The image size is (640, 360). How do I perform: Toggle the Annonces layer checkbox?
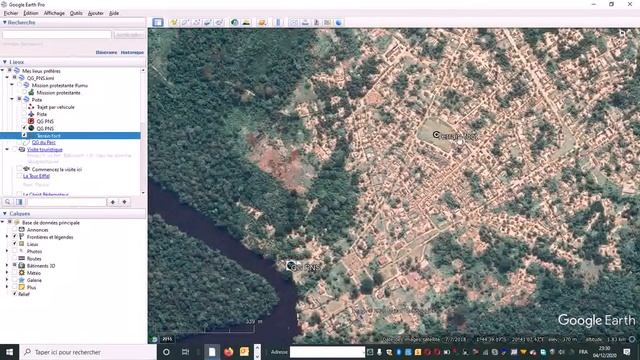tap(15, 230)
